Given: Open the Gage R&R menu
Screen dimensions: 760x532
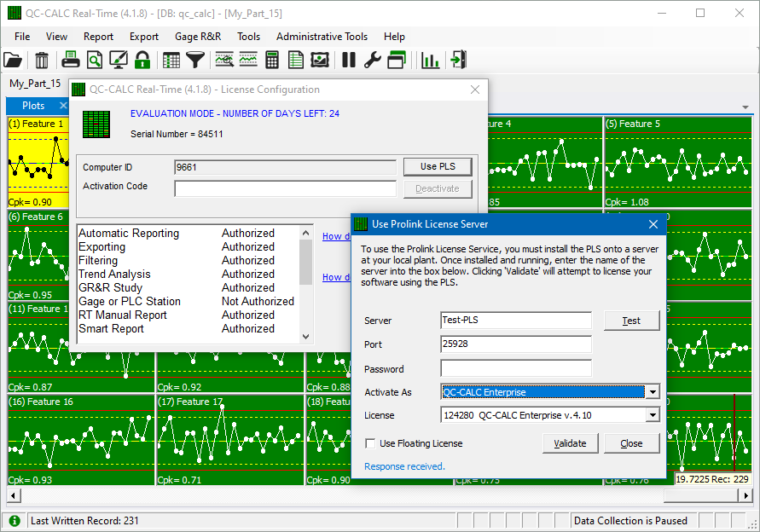Looking at the screenshot, I should pyautogui.click(x=198, y=37).
